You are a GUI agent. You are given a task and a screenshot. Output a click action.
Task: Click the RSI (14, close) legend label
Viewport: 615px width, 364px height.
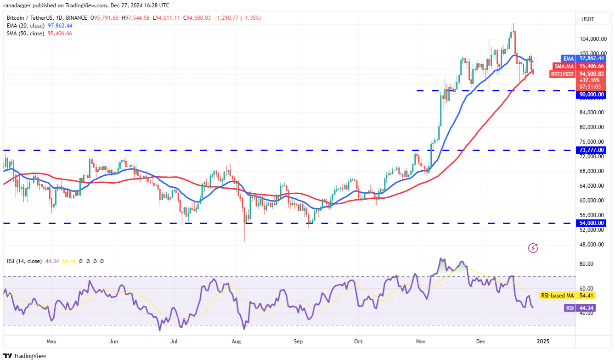(x=24, y=261)
